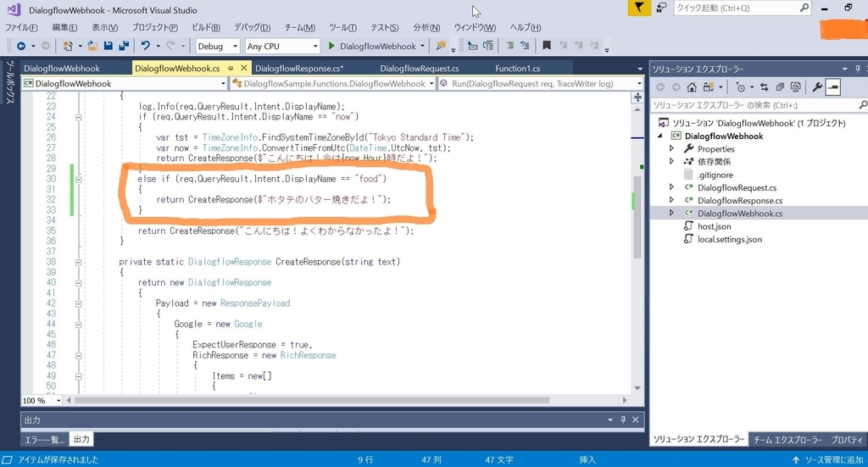
Task: Click the Navigate Backward arrow in toolbar
Action: click(21, 46)
